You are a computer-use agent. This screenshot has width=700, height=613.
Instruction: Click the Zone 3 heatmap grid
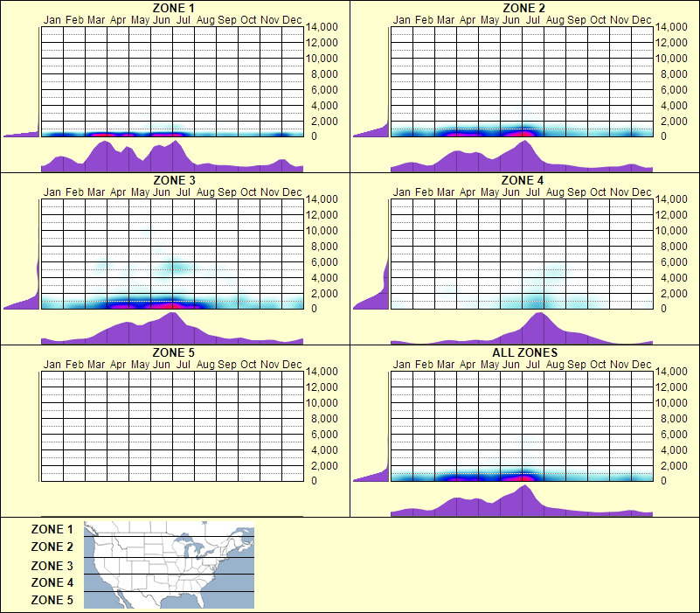172,254
